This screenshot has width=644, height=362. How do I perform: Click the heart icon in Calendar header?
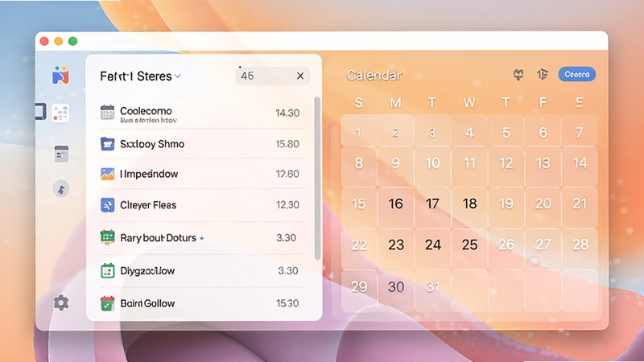(518, 75)
